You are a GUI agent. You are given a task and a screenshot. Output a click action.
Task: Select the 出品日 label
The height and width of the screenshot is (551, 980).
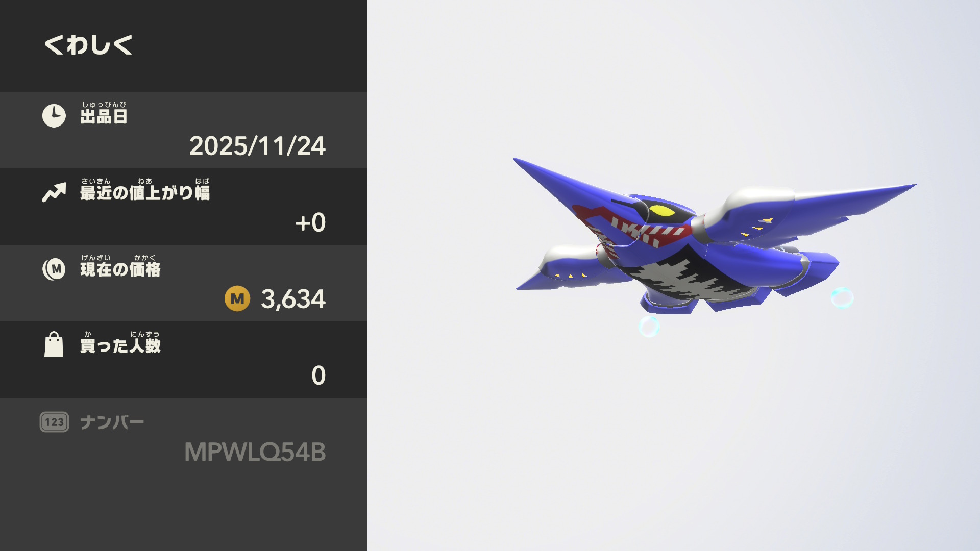coord(104,116)
